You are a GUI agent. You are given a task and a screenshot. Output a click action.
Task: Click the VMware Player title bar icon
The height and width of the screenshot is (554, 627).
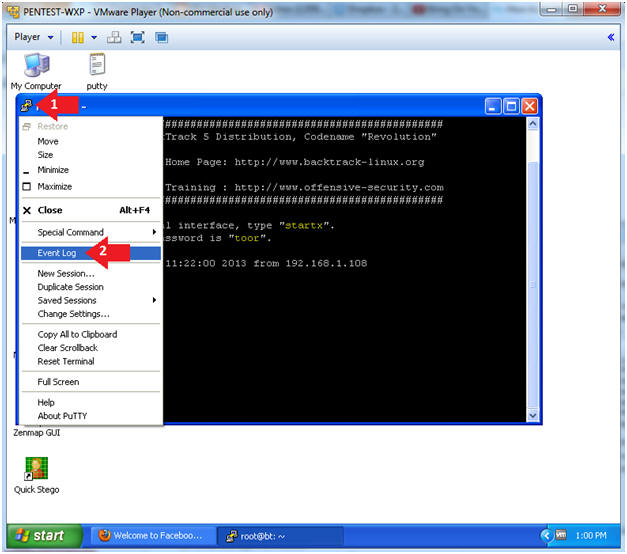(13, 12)
